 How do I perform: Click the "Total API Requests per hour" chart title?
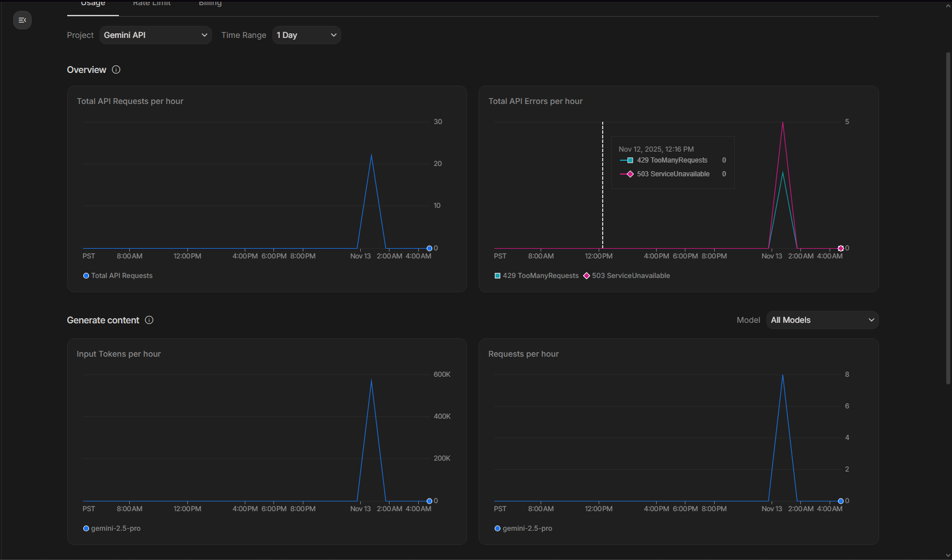(x=130, y=101)
